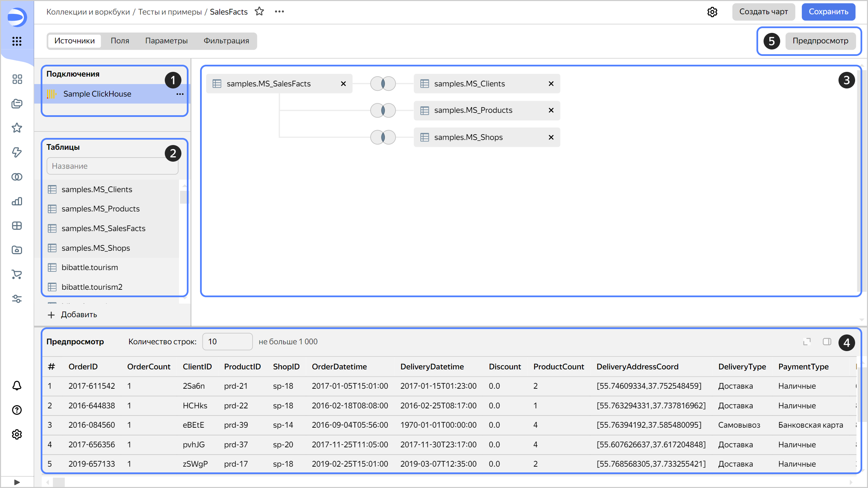The width and height of the screenshot is (868, 488).
Task: Expand the preview panel to fullscreen
Action: point(807,342)
